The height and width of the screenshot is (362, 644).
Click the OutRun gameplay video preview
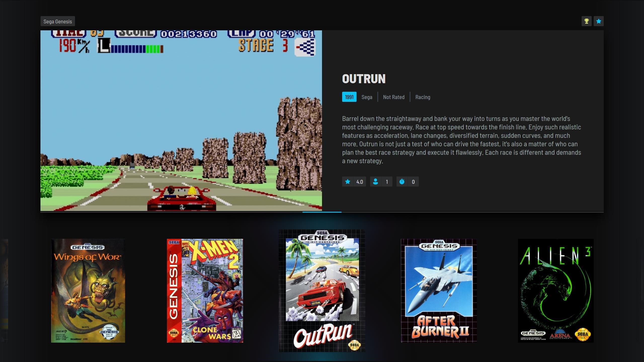pos(181,121)
